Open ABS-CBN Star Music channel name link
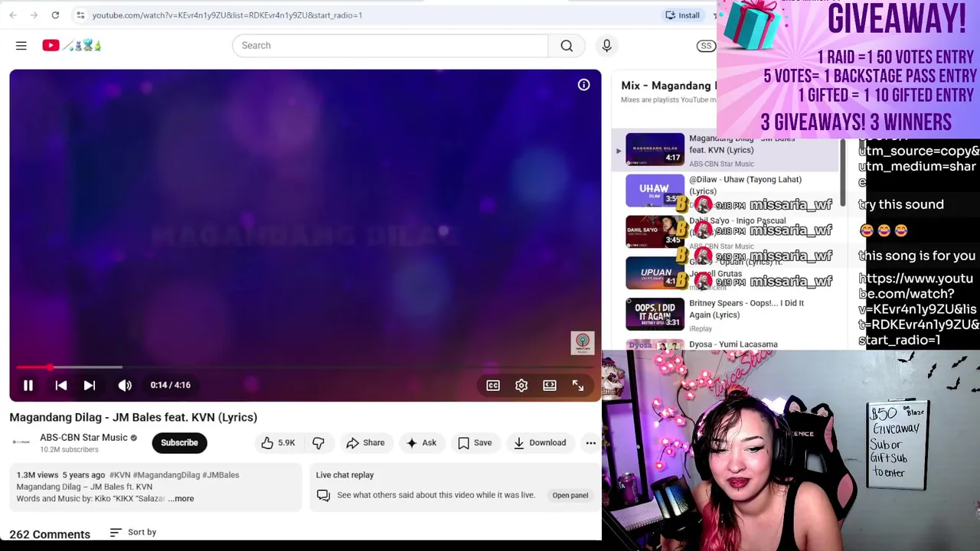Viewport: 980px width, 551px height. point(83,438)
